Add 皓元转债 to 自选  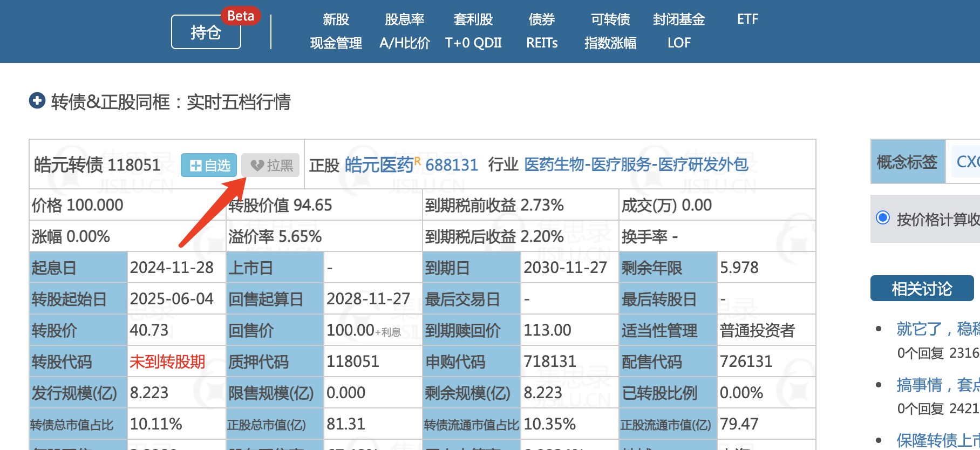pos(210,165)
